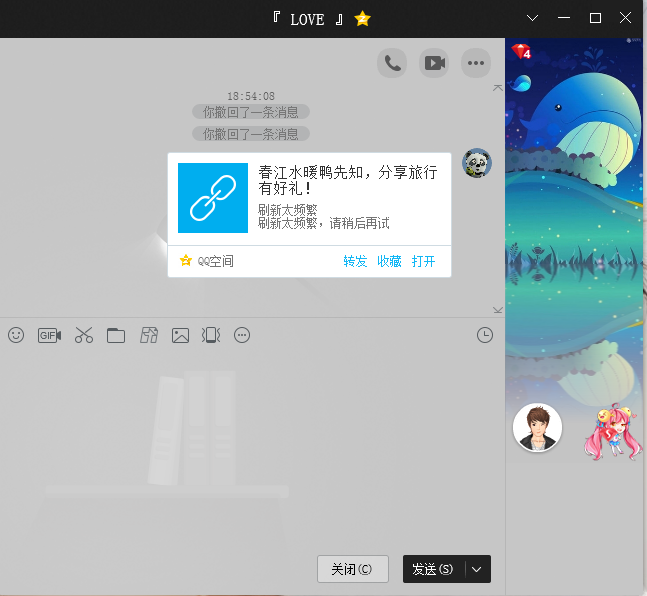Click the chat scroll-up arrow
The height and width of the screenshot is (596, 647).
498,88
